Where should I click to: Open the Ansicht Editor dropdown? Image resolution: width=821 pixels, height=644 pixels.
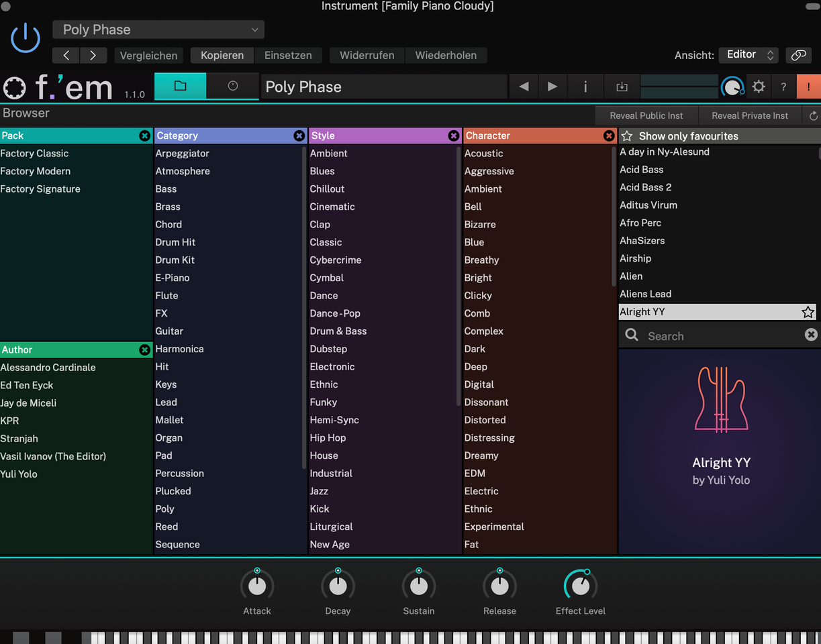[748, 55]
